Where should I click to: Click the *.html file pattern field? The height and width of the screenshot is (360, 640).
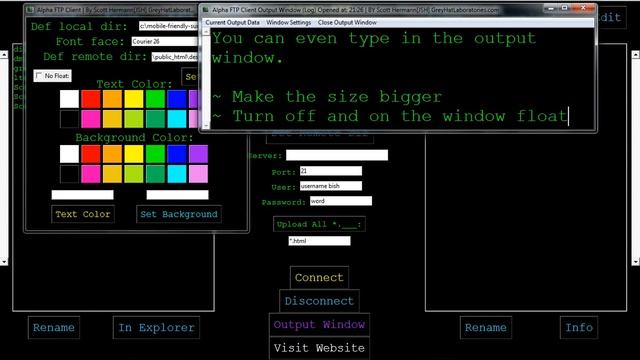319,241
